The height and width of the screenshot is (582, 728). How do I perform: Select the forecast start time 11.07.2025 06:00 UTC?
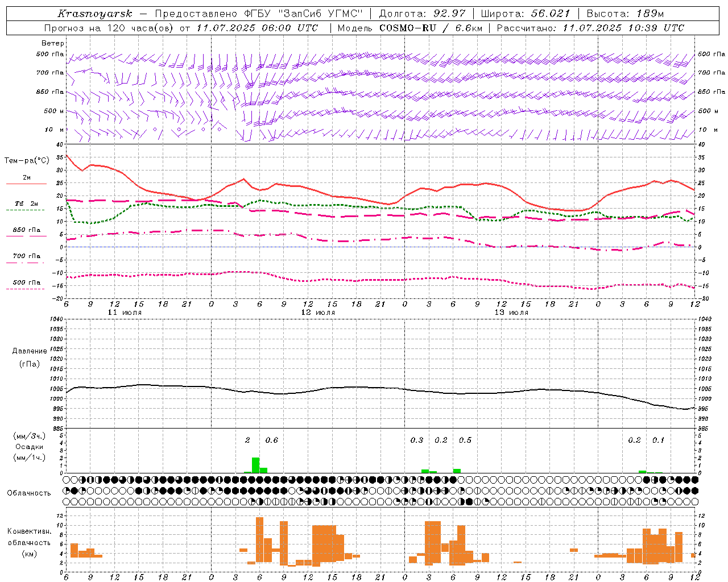pos(258,28)
